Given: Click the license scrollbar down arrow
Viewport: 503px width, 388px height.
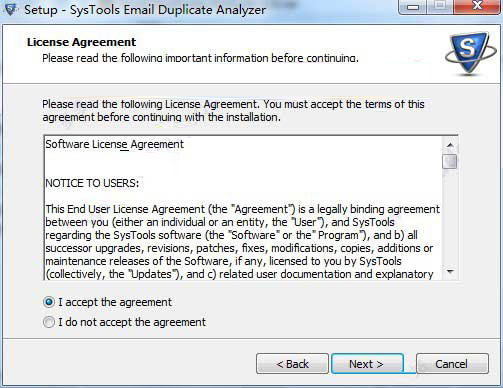Looking at the screenshot, I should click(450, 272).
